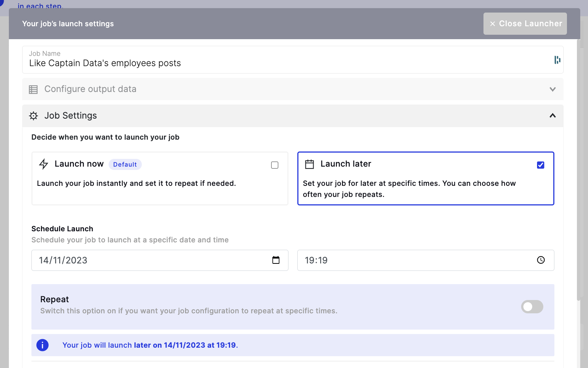Click the Close Launcher button

coord(525,24)
